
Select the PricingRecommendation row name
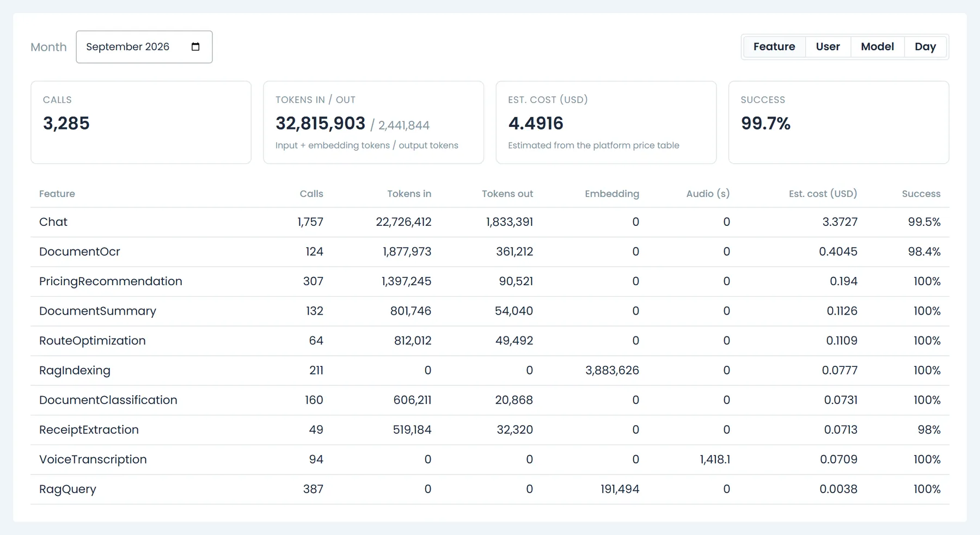coord(111,281)
